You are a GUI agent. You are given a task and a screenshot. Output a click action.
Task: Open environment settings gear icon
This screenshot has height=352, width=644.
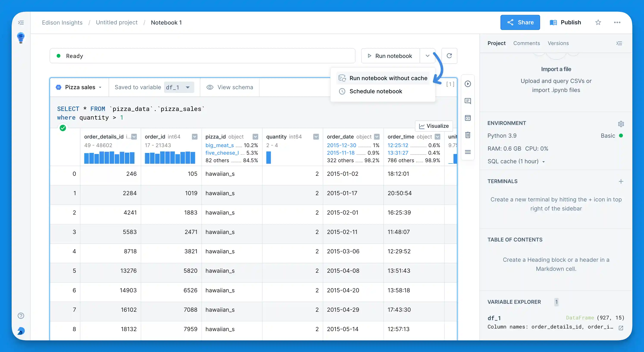pos(621,124)
